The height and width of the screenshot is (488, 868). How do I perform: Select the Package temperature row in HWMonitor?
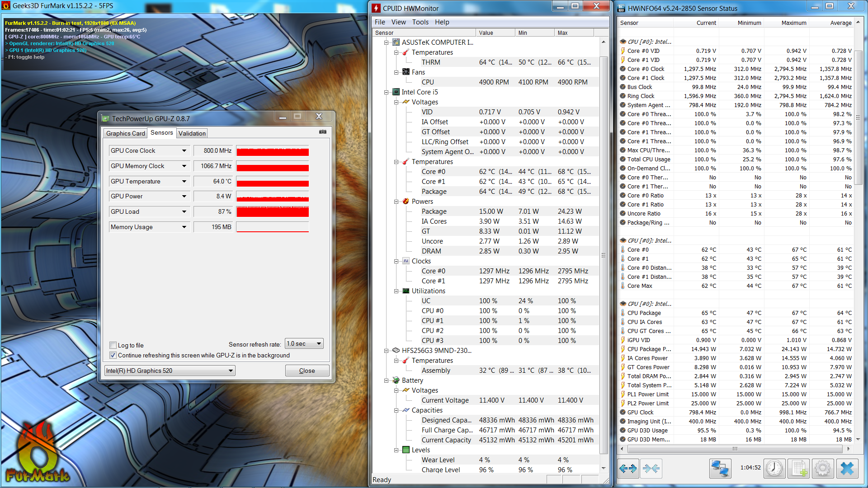coord(486,192)
